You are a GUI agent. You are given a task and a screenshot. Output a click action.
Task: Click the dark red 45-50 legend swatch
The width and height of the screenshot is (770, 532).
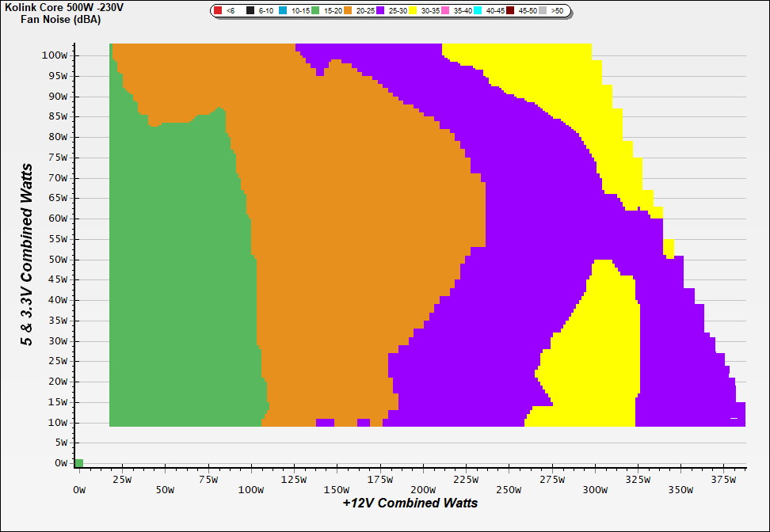click(510, 11)
